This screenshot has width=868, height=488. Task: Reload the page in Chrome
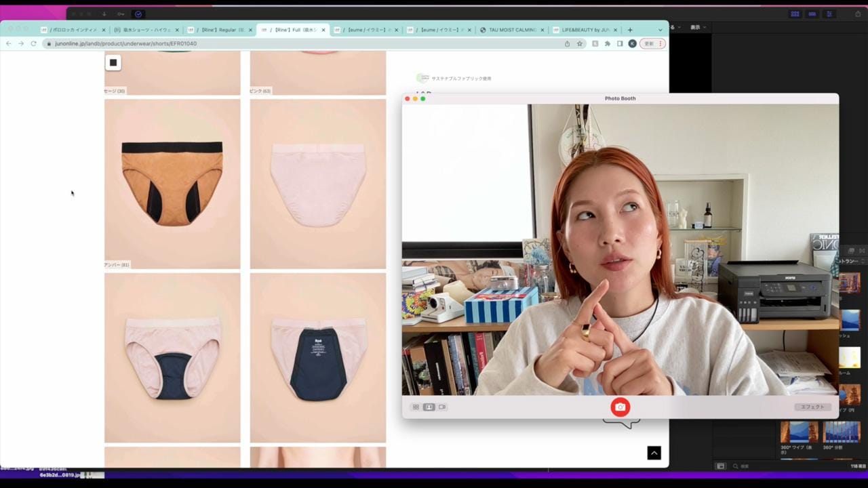pos(33,43)
